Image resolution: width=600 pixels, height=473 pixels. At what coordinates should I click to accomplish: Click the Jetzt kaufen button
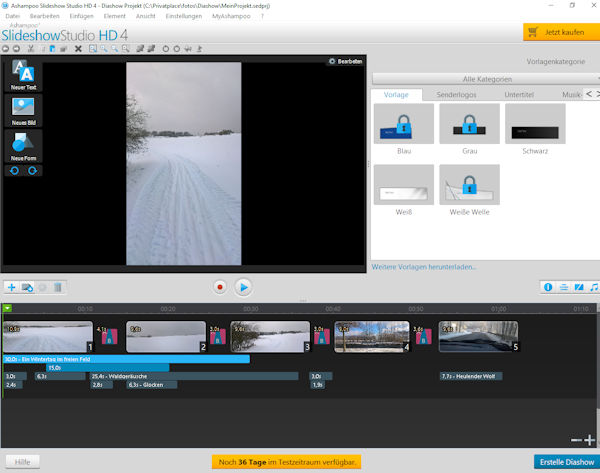tap(561, 32)
